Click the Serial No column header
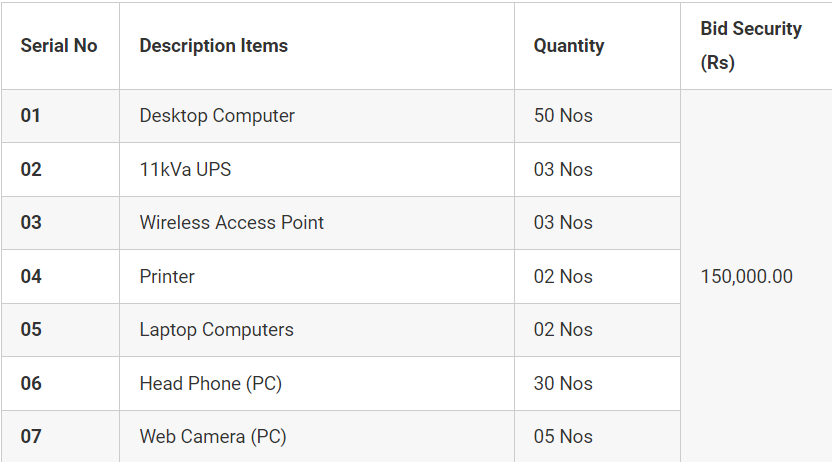This screenshot has width=832, height=463. pos(59,46)
